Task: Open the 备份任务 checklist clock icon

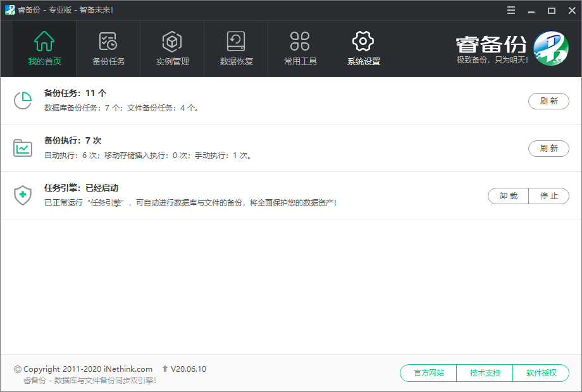Action: point(108,41)
